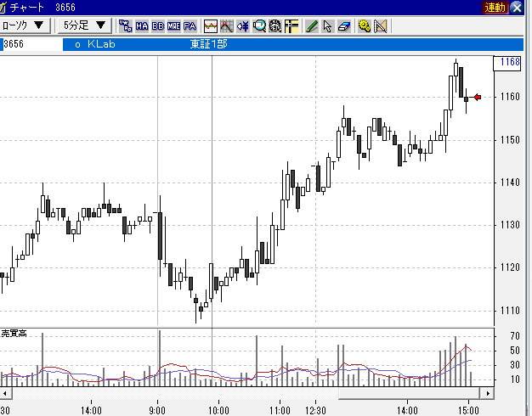Click the 15:00 time axis label
The width and height of the screenshot is (532, 416).
[x=468, y=411]
